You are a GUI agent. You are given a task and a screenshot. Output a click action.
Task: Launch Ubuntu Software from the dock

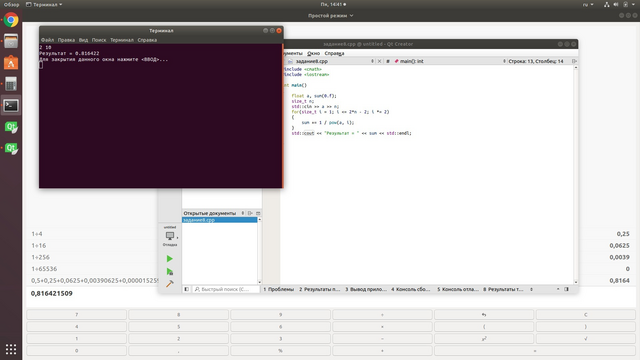[x=11, y=62]
